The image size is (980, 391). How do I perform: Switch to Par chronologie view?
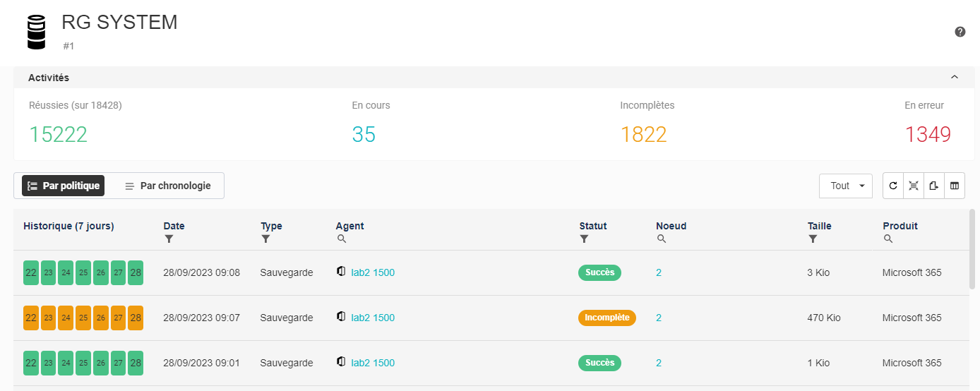coord(168,186)
